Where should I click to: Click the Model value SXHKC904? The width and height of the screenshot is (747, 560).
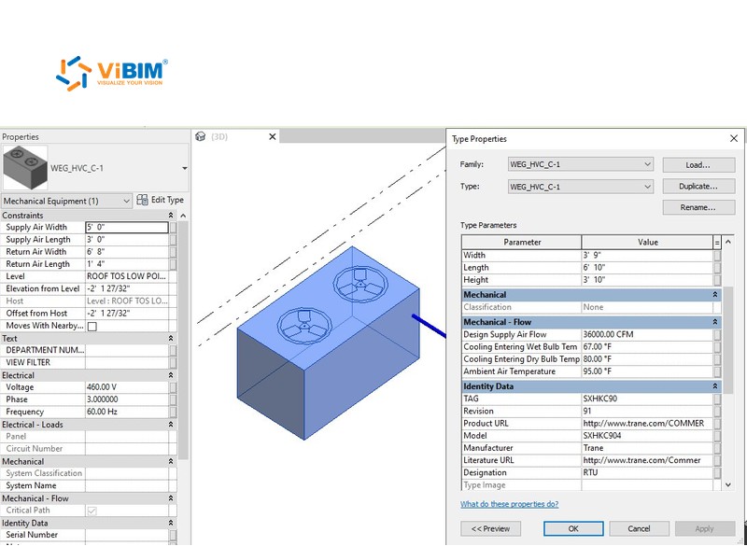(x=647, y=436)
